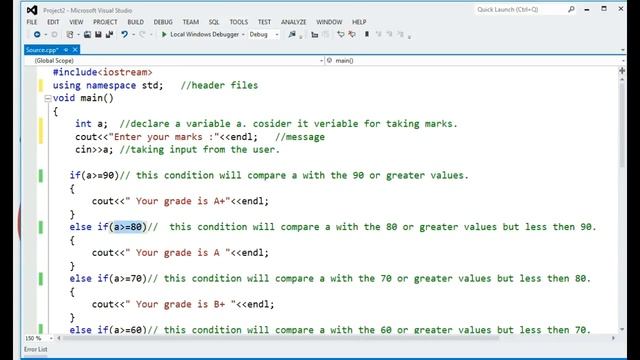
Task: Click the if(a>=90) condition
Action: 94,176
